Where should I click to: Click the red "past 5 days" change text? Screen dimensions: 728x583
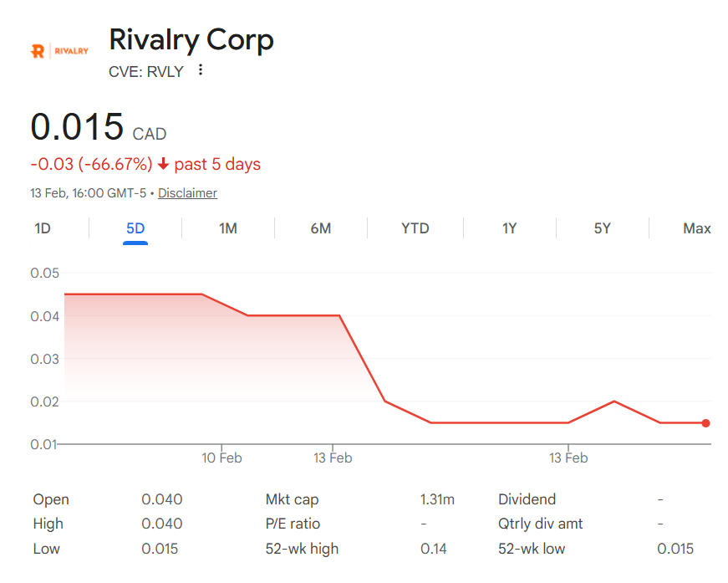[218, 164]
